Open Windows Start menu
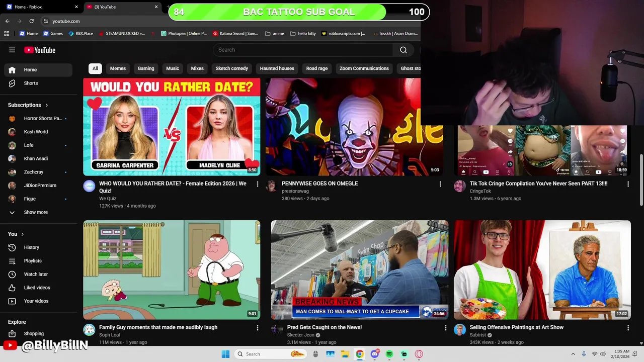This screenshot has width=644, height=362. (x=225, y=354)
